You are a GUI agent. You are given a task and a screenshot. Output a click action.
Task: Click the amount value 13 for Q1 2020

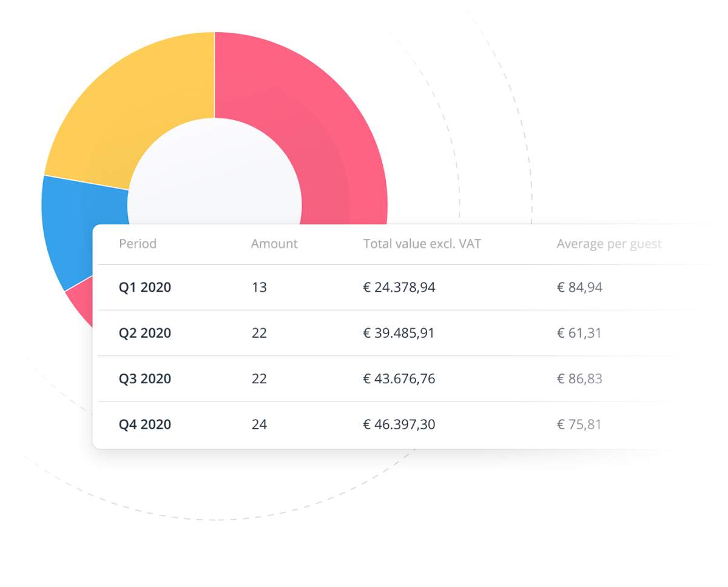[259, 287]
